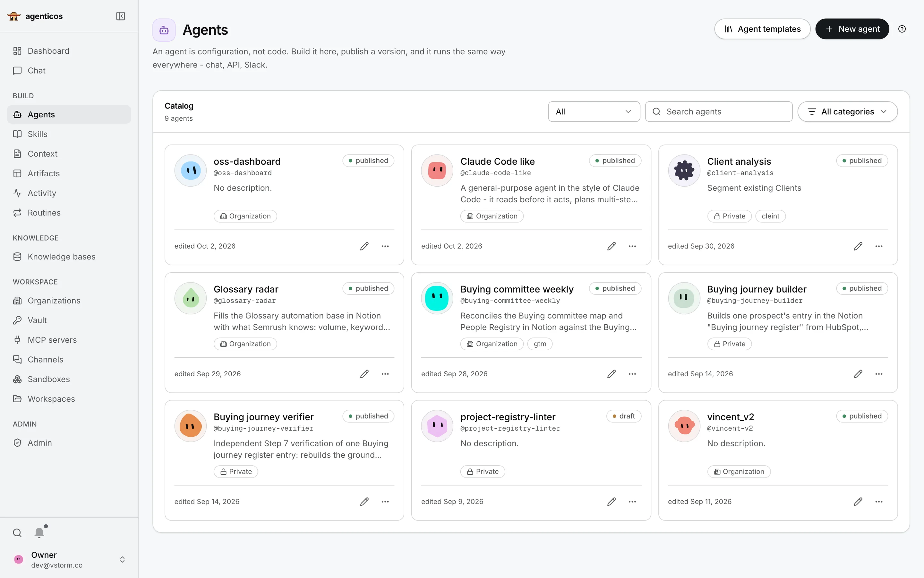The width and height of the screenshot is (924, 578).
Task: Open more options on vincent_v2 card
Action: point(879,502)
